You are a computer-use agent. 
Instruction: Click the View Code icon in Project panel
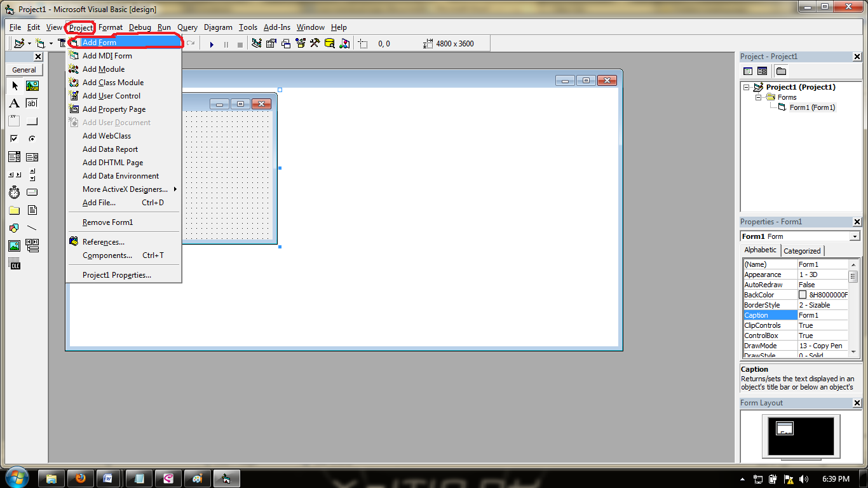(748, 71)
